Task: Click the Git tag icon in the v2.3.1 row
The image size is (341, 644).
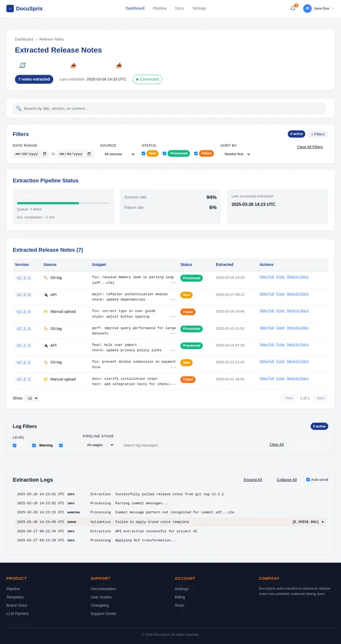Action: point(46,277)
